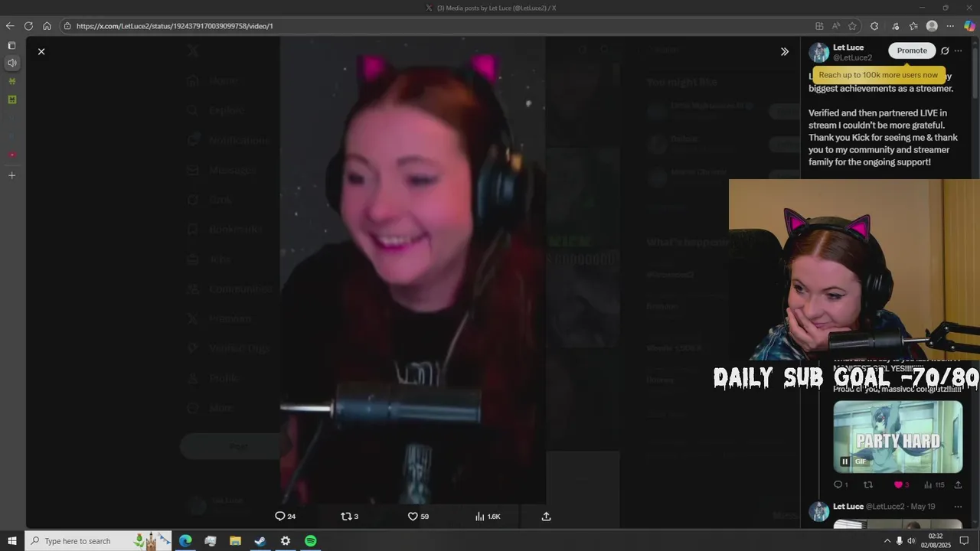Open Edge Settings and more menu

pyautogui.click(x=950, y=26)
